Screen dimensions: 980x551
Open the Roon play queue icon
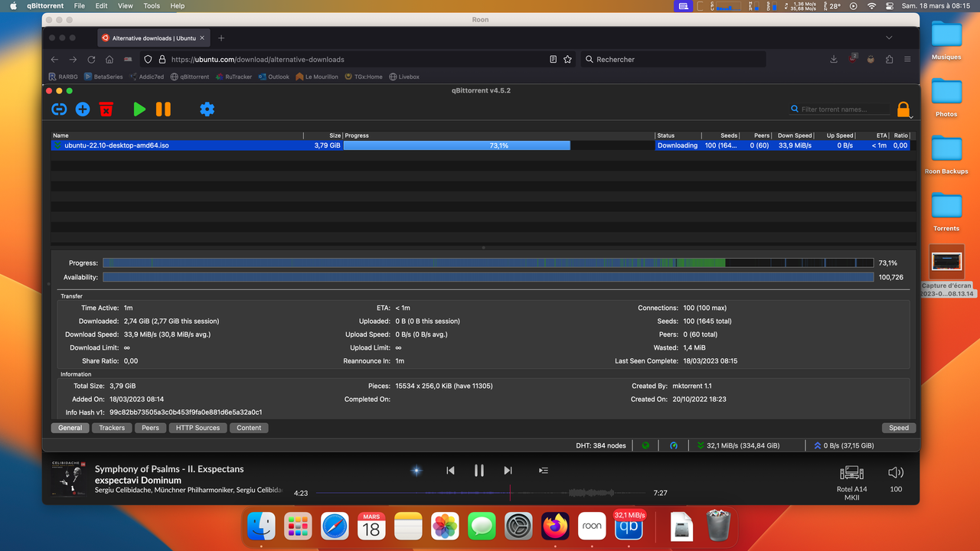544,471
